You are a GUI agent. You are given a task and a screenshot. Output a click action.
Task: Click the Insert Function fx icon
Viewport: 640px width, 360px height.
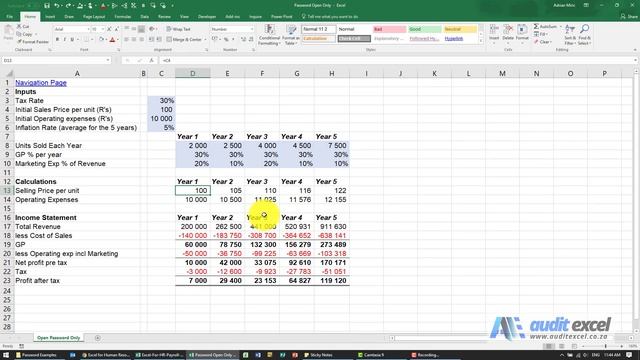tap(151, 60)
